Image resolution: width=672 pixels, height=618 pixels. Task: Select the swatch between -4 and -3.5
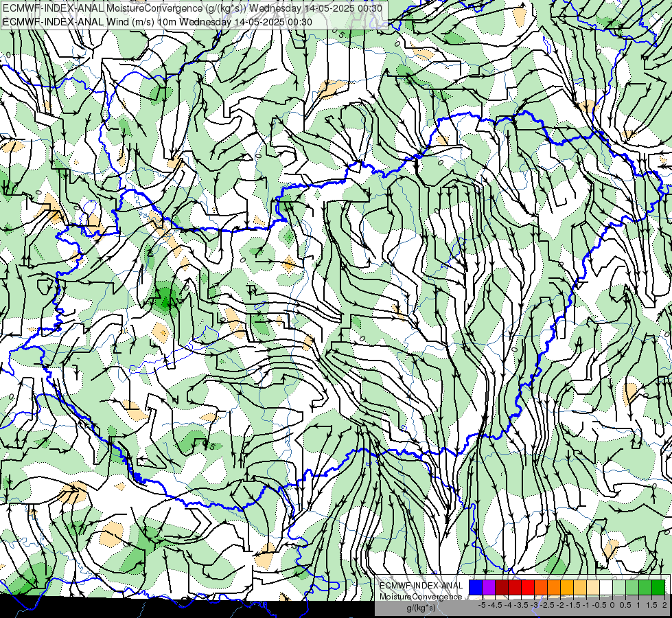(x=515, y=587)
